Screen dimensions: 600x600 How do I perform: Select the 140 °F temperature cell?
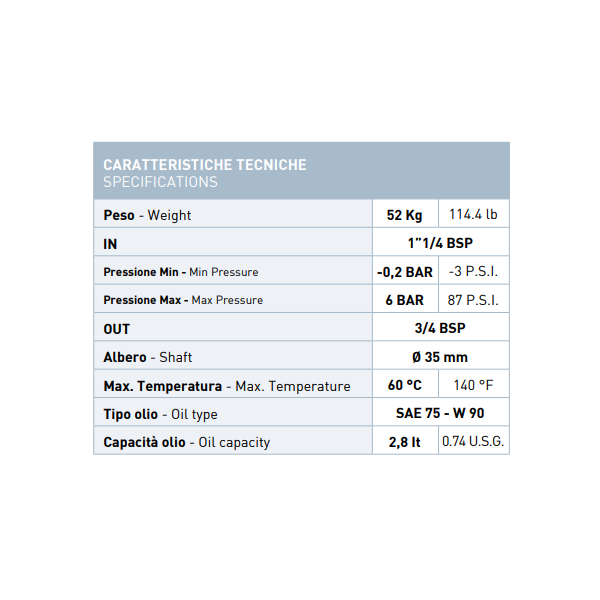pos(474,386)
